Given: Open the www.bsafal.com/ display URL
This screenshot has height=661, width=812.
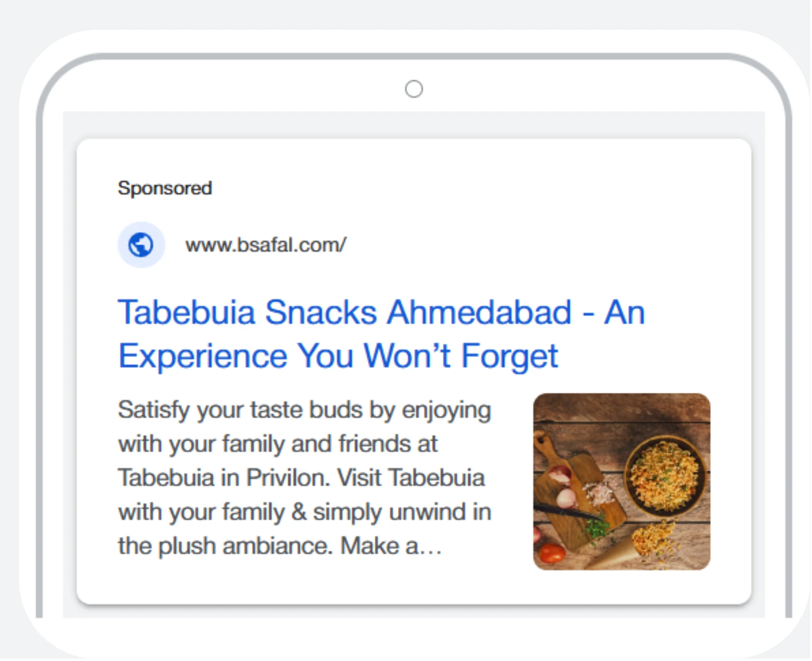Looking at the screenshot, I should [266, 245].
